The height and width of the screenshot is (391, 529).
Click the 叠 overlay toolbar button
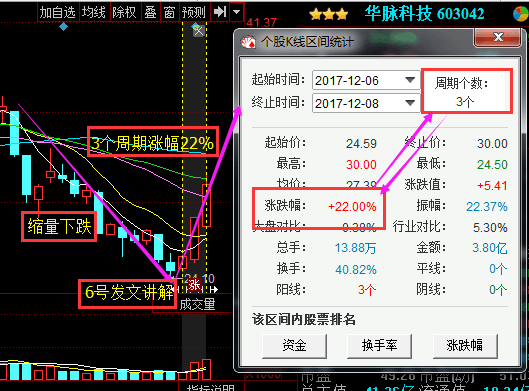point(150,12)
